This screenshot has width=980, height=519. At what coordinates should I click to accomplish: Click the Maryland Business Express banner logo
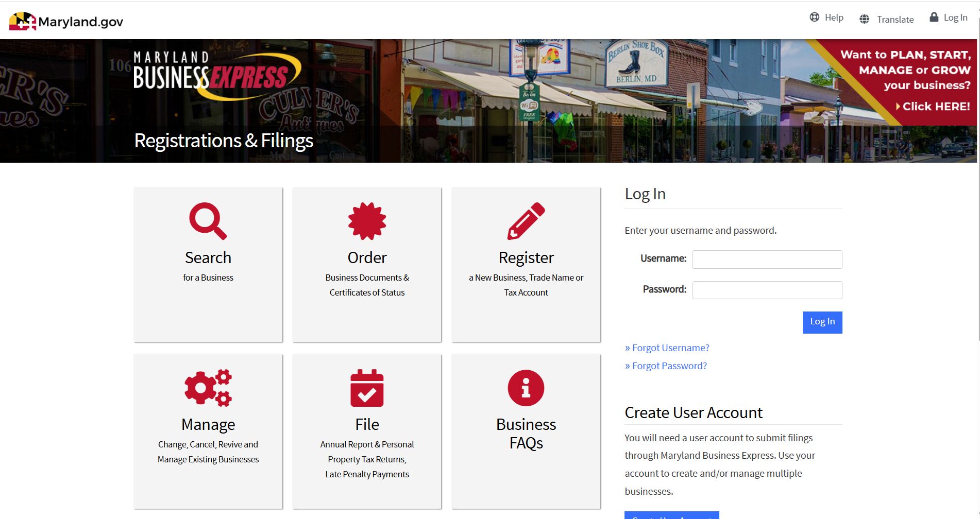pos(216,75)
